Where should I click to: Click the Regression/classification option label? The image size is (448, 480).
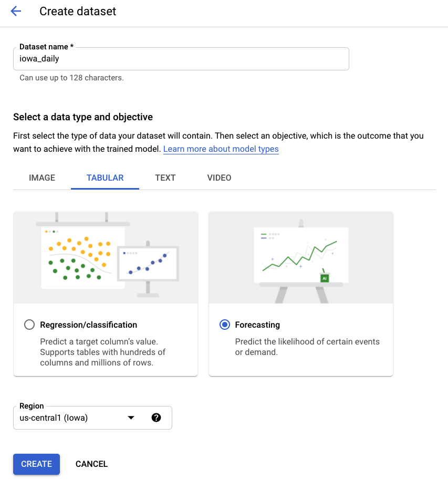click(89, 325)
